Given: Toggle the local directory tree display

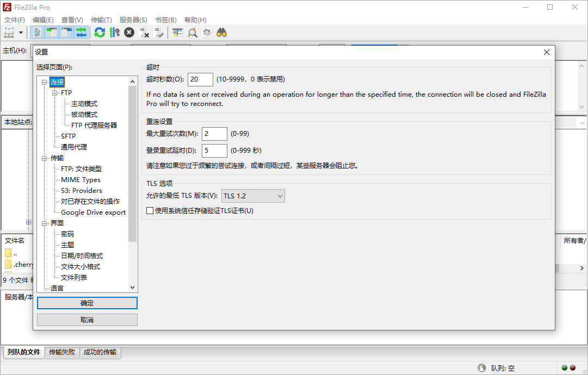Looking at the screenshot, I should pyautogui.click(x=51, y=32).
